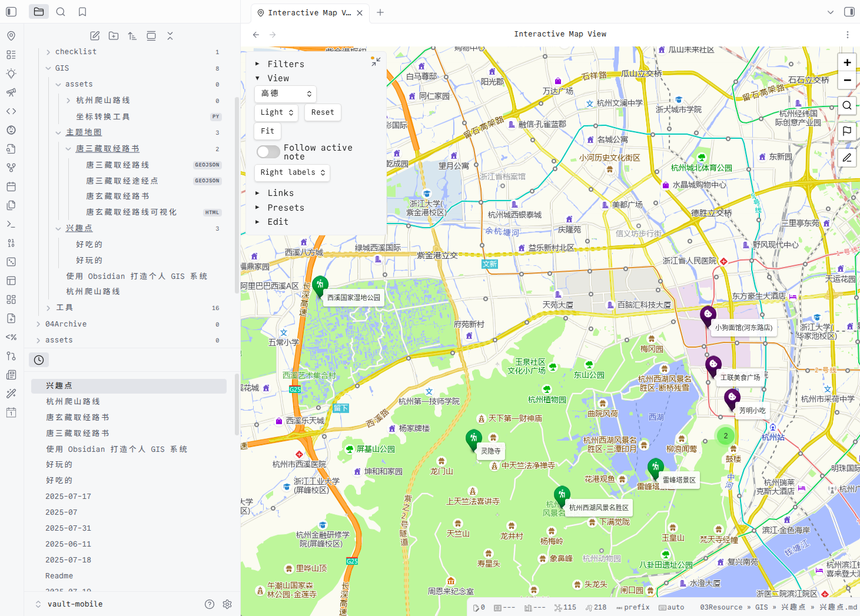Click the flag marker tool on map
Image resolution: width=860 pixels, height=616 pixels.
point(846,131)
